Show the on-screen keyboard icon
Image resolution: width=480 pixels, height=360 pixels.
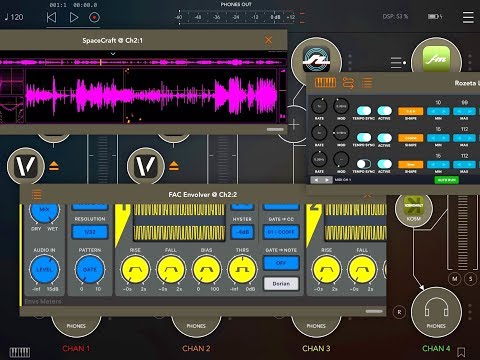[20, 352]
